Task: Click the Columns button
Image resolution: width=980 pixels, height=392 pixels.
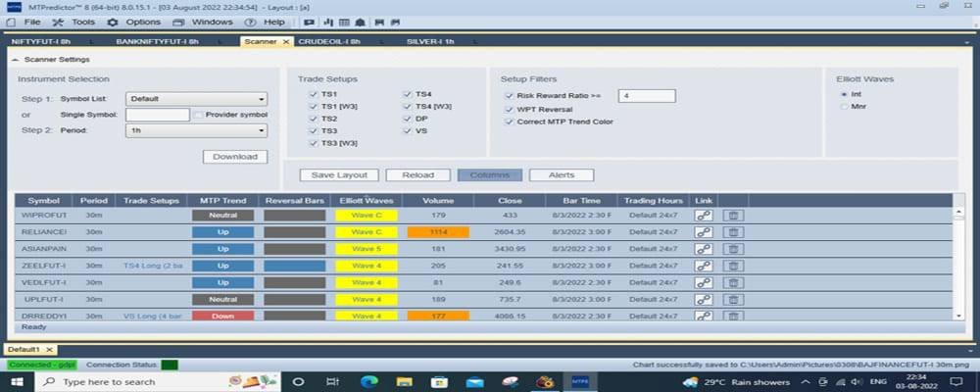Action: (490, 175)
